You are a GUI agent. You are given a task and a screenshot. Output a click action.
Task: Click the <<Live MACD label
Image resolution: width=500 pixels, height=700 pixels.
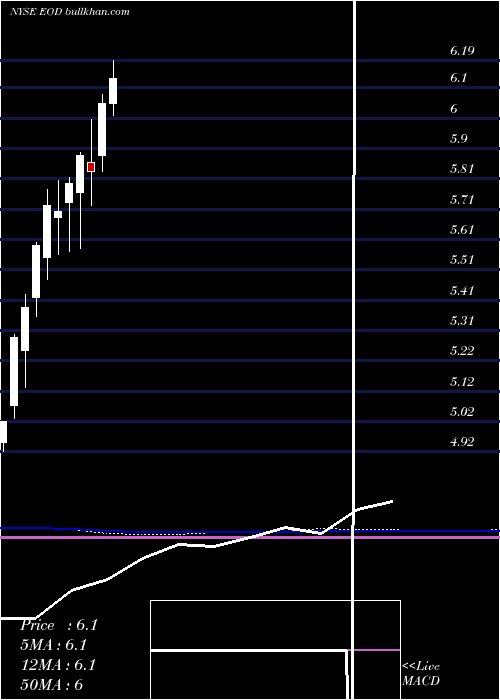[421, 673]
